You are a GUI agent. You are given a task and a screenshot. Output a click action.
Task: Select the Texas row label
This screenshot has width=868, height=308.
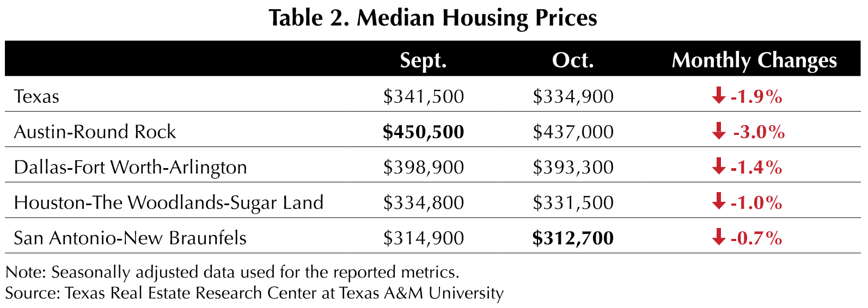point(36,96)
